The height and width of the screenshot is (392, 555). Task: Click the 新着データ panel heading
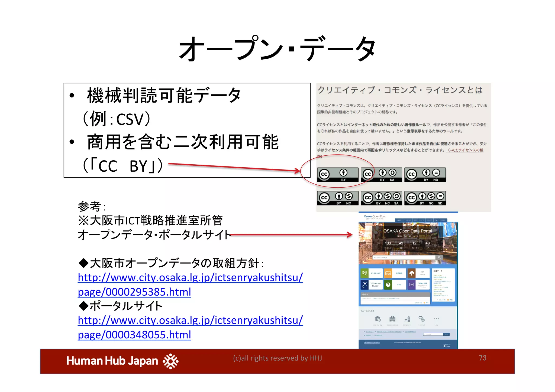(438, 271)
